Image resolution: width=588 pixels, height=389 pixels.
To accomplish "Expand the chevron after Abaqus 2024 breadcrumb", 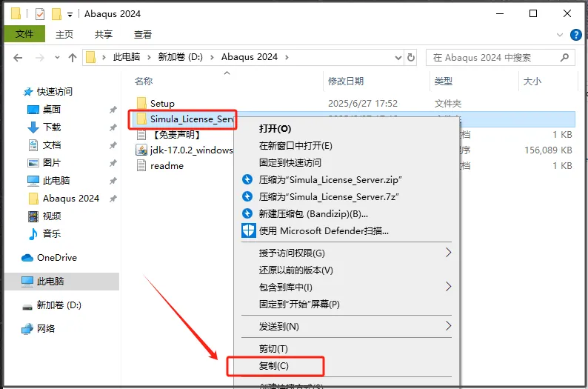I will point(287,57).
